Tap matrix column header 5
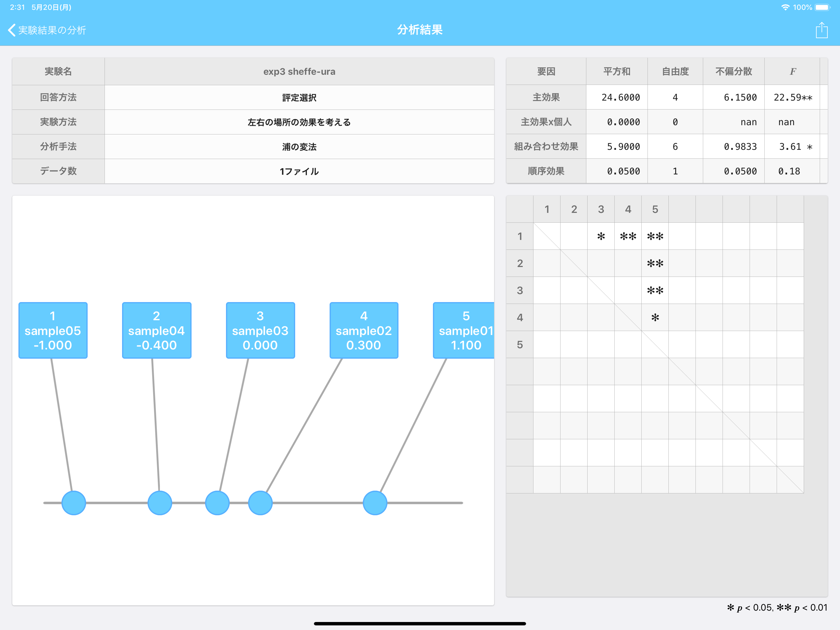The width and height of the screenshot is (840, 630). click(x=655, y=209)
